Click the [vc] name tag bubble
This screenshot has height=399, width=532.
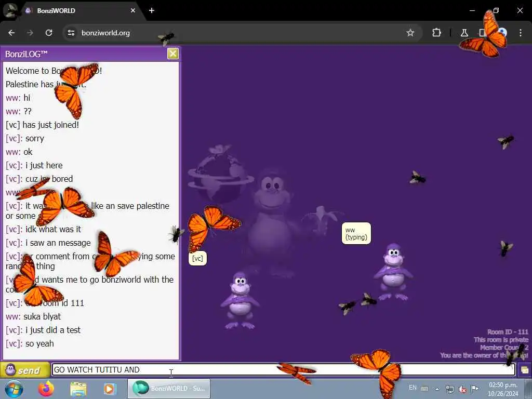click(197, 259)
